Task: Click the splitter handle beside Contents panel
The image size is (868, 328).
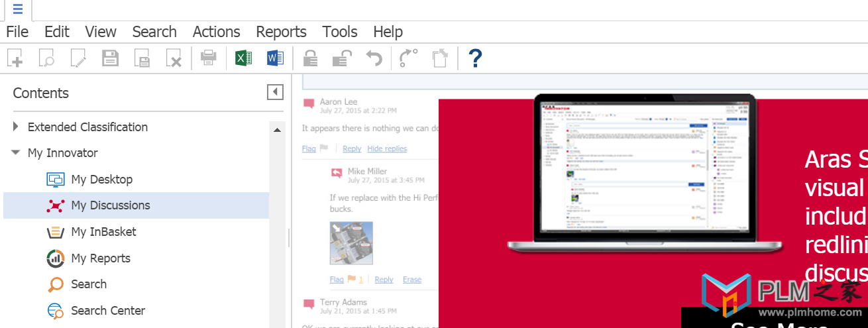Action: [289, 238]
